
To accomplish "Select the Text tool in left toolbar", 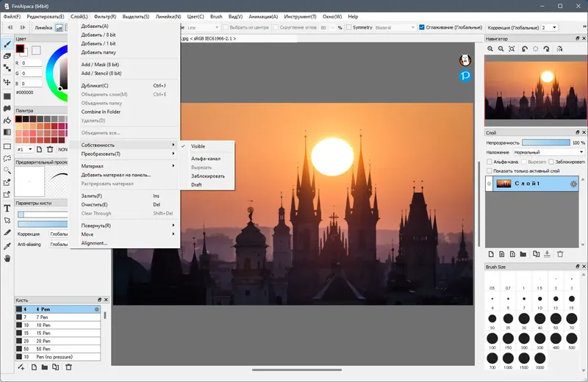I will (x=7, y=208).
